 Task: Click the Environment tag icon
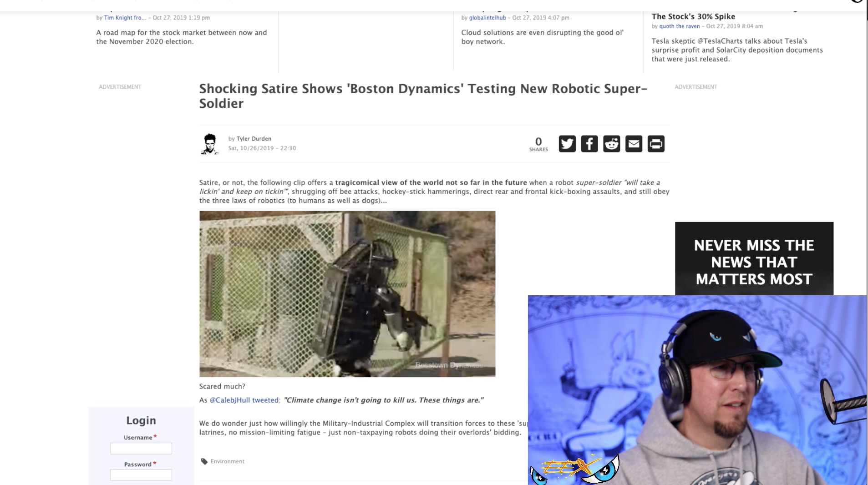point(204,461)
